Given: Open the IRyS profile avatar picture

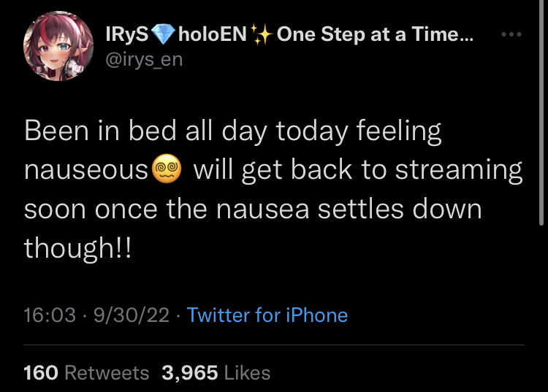Looking at the screenshot, I should (59, 47).
